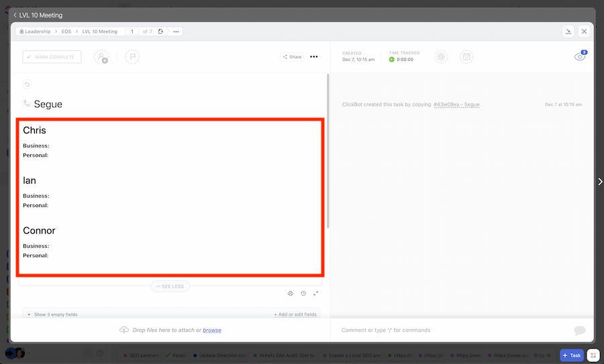Toggle the watchers eye icon

tap(579, 57)
